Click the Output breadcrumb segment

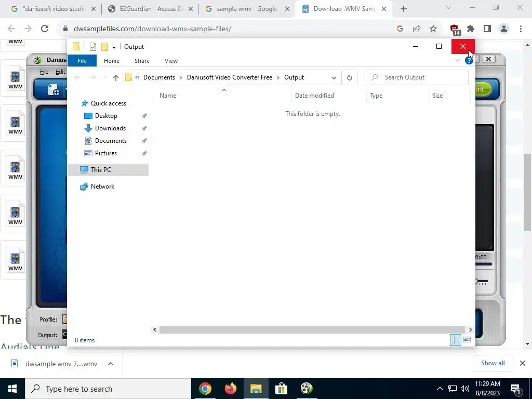click(x=294, y=77)
